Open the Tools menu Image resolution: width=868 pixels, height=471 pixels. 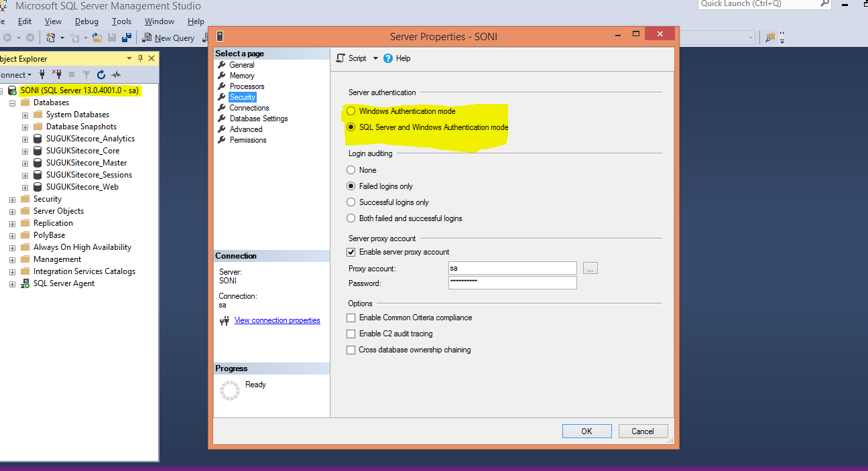[x=121, y=21]
